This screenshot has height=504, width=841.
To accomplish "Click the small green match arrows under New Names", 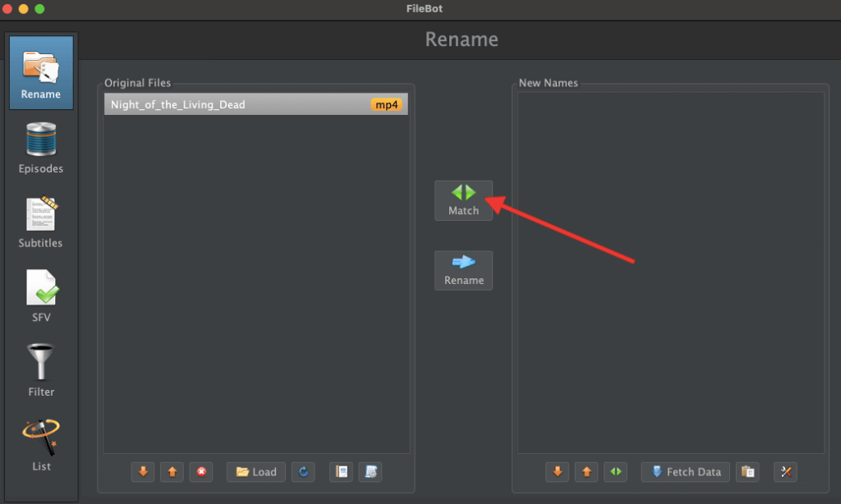I will [x=615, y=472].
